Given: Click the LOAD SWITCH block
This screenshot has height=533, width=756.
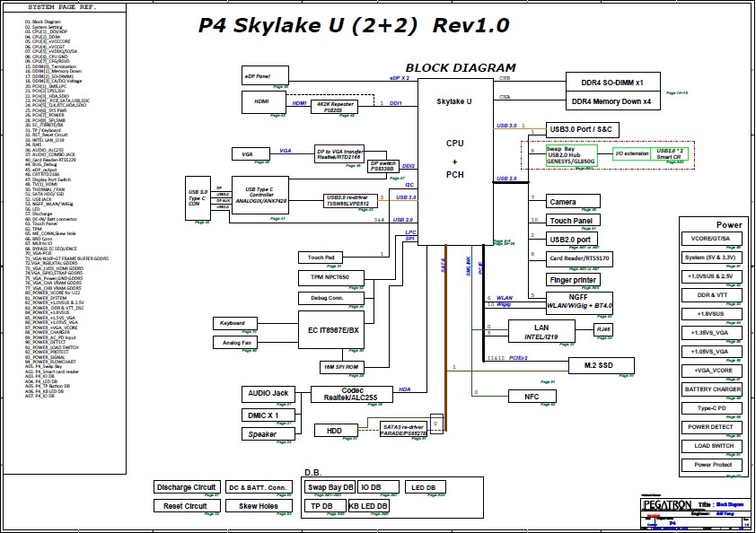Looking at the screenshot, I should pyautogui.click(x=712, y=446).
